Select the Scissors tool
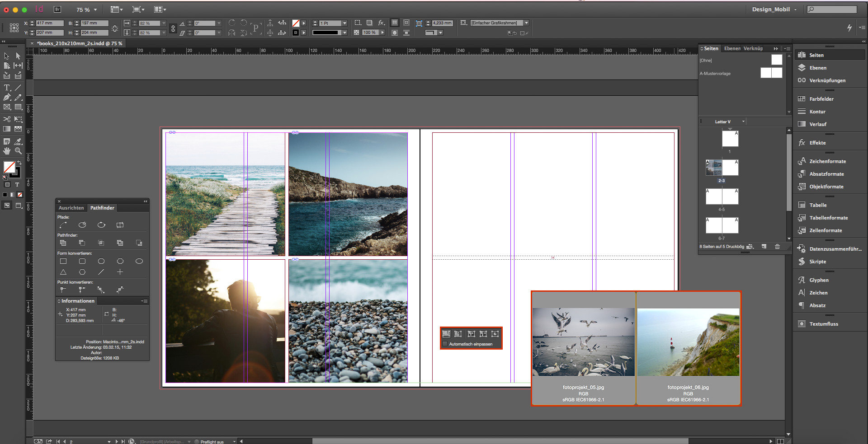 pos(7,118)
